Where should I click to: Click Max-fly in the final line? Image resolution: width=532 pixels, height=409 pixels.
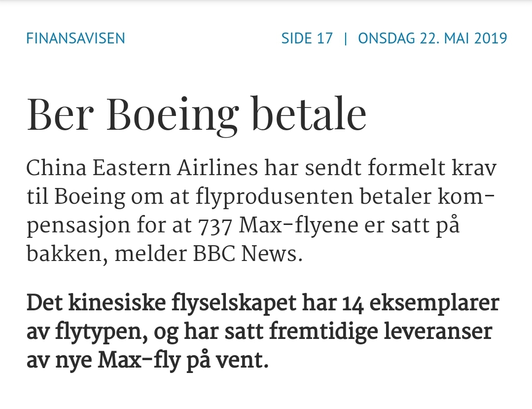tap(139, 361)
